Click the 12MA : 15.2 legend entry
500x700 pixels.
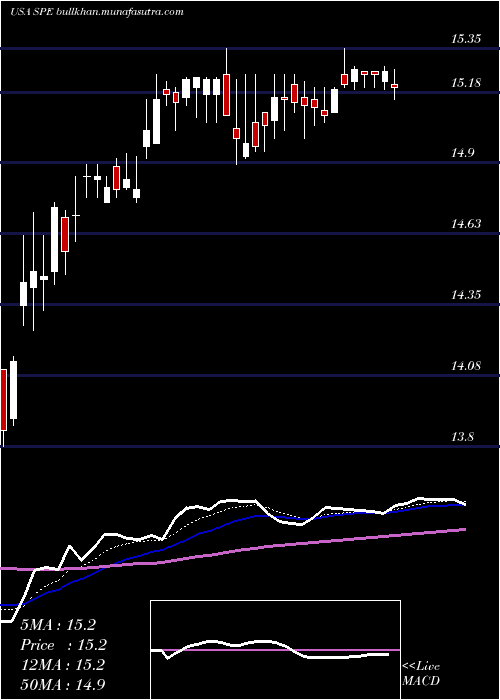pyautogui.click(x=62, y=665)
